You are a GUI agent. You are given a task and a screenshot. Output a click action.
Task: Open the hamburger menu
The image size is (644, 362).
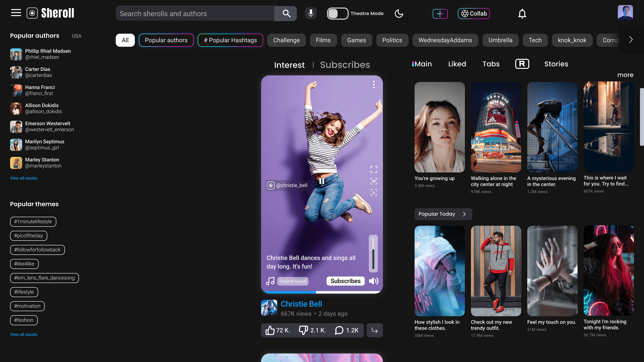click(x=16, y=13)
